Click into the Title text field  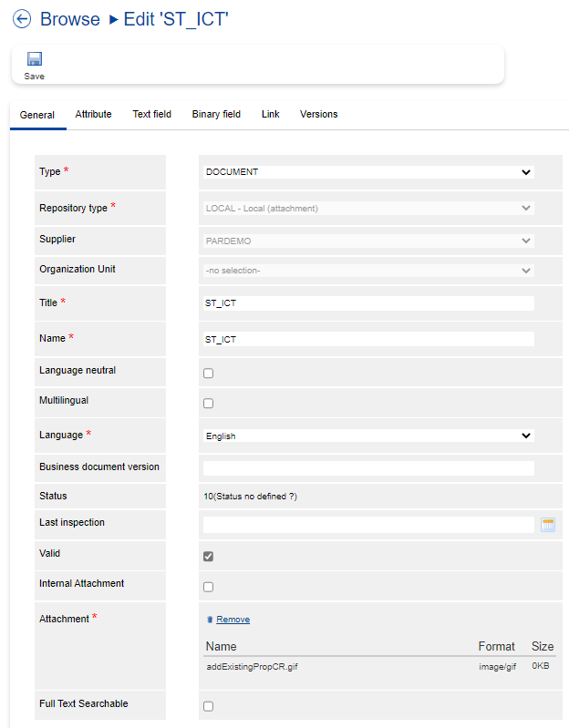pos(368,303)
